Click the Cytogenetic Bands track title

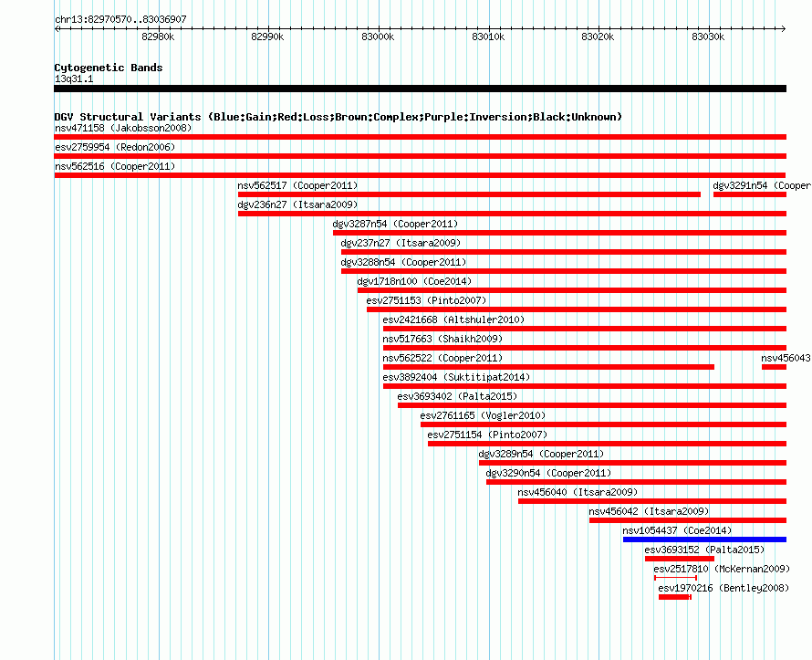pyautogui.click(x=109, y=68)
